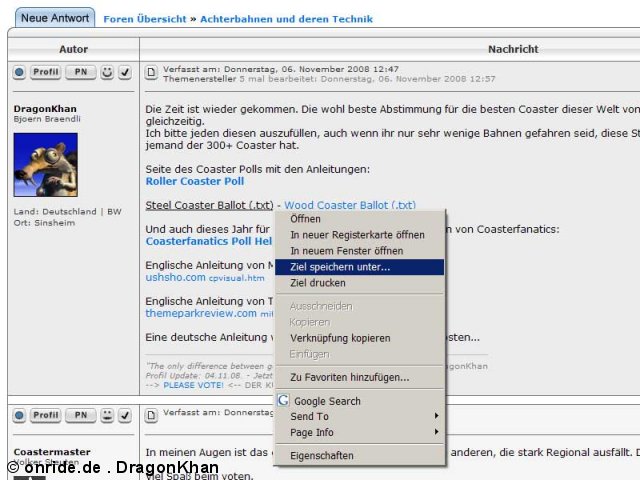Click the checkmark icon in DragonKhan's post toolbar
This screenshot has height=480, width=640.
(125, 72)
